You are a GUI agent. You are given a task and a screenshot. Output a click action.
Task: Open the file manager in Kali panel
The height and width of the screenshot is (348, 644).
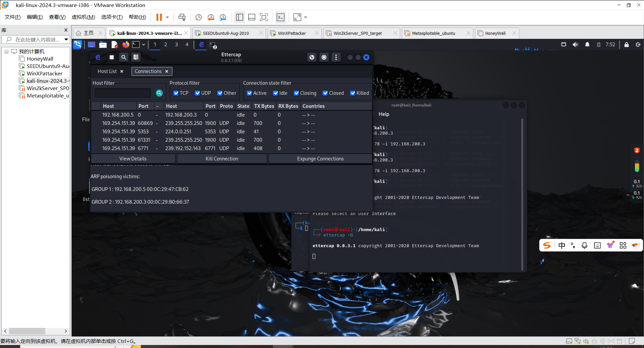[103, 45]
